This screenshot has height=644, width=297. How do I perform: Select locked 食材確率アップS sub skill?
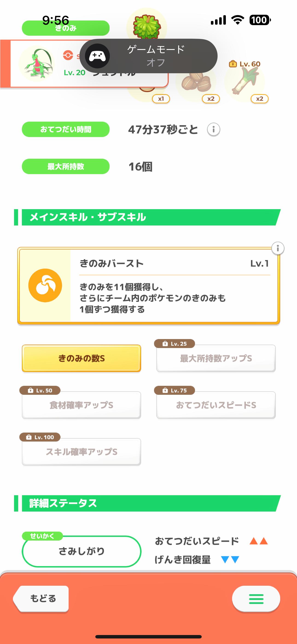82,405
